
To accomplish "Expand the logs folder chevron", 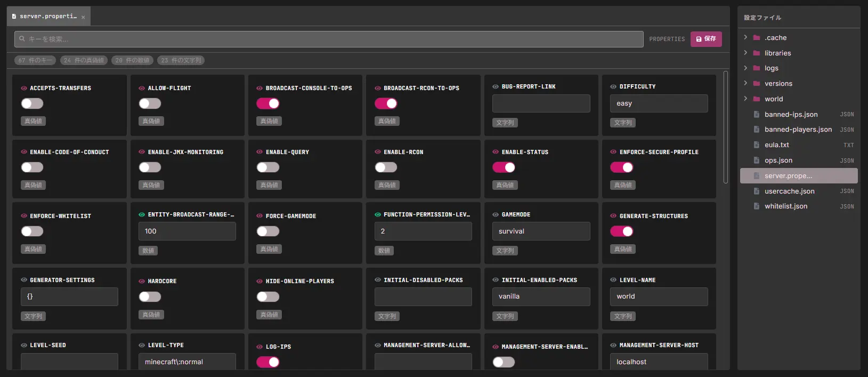I will [745, 68].
